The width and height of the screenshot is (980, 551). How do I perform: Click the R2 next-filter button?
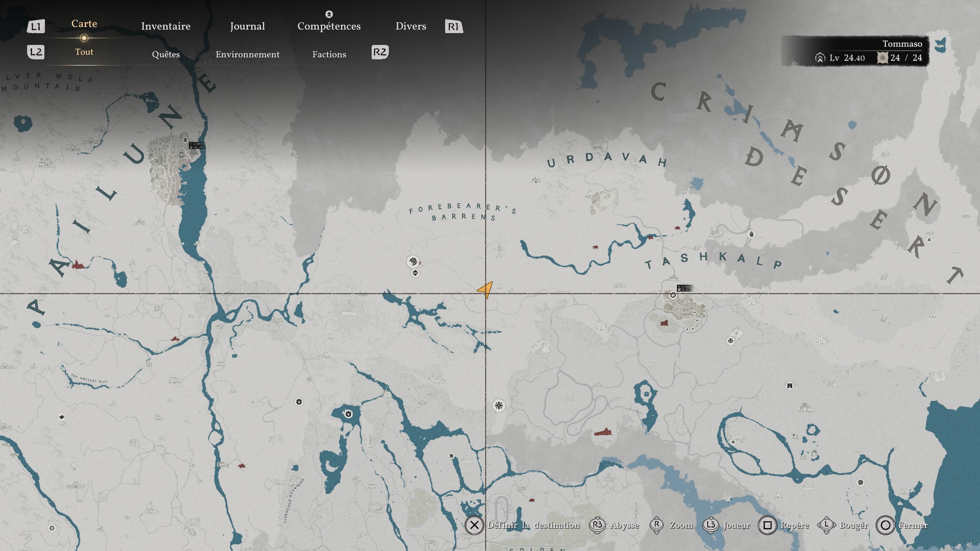click(x=380, y=52)
